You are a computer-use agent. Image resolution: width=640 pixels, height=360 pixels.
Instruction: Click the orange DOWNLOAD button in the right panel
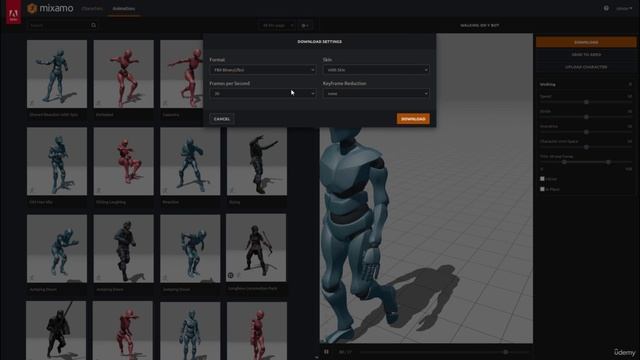click(x=586, y=42)
